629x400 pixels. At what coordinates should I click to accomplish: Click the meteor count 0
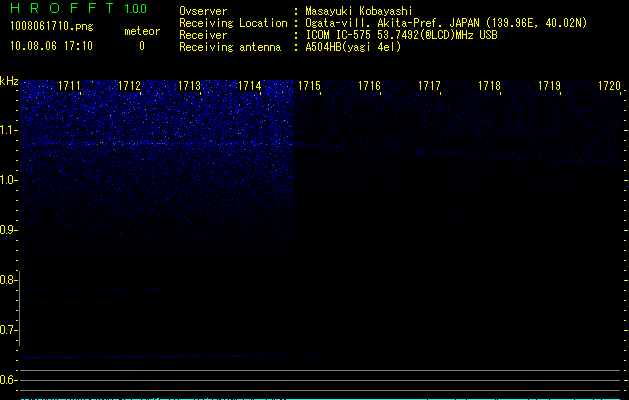[142, 46]
